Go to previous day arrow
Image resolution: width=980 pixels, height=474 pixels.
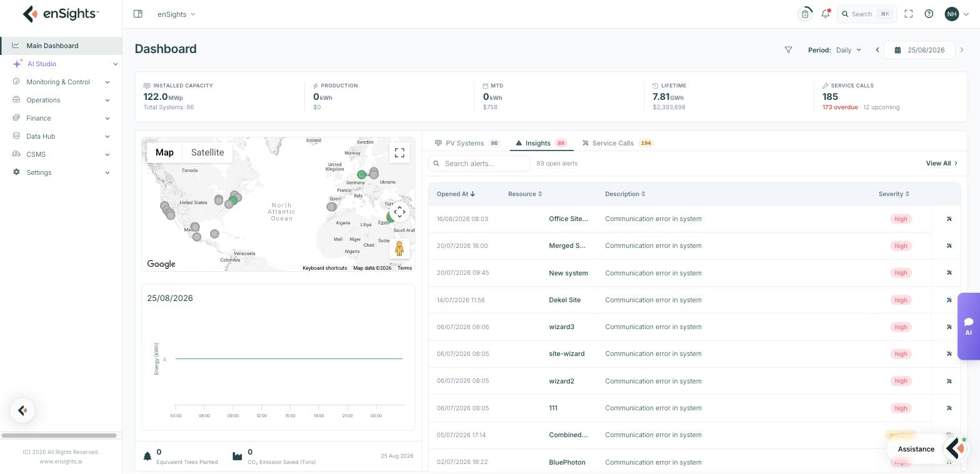pyautogui.click(x=877, y=50)
